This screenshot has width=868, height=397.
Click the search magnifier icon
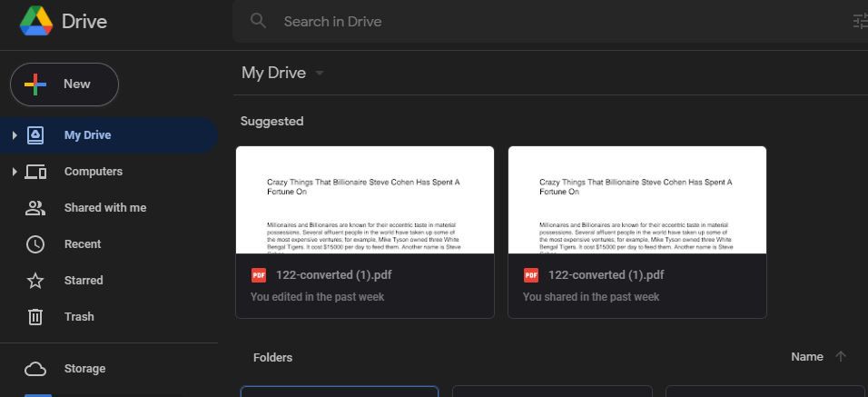[259, 21]
